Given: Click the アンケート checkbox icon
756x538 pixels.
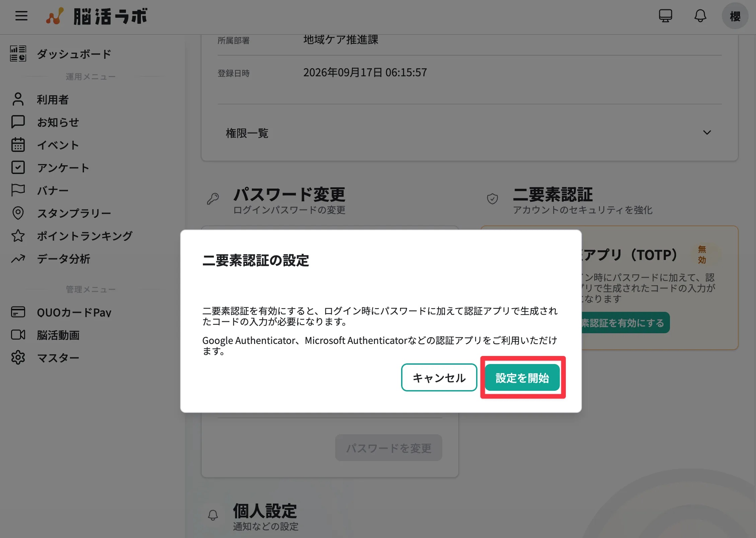Looking at the screenshot, I should 18,168.
